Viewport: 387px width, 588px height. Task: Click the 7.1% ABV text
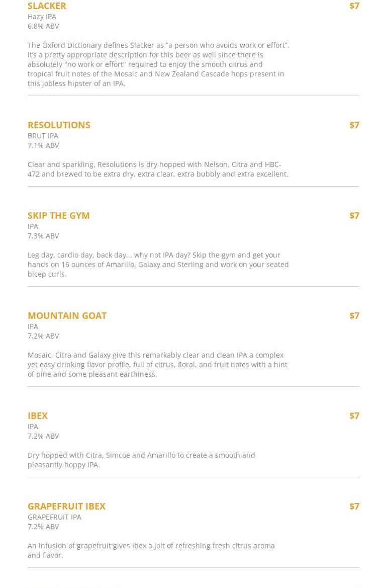click(x=43, y=145)
